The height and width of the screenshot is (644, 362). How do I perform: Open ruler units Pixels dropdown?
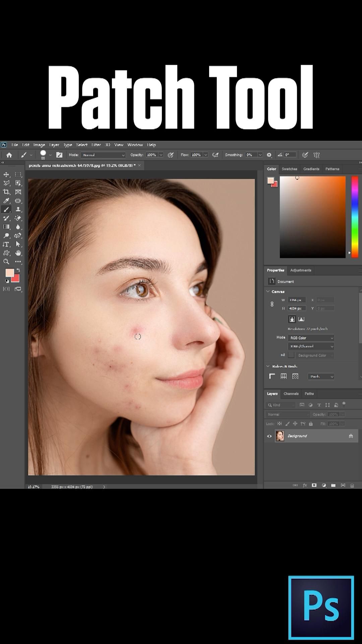click(321, 376)
